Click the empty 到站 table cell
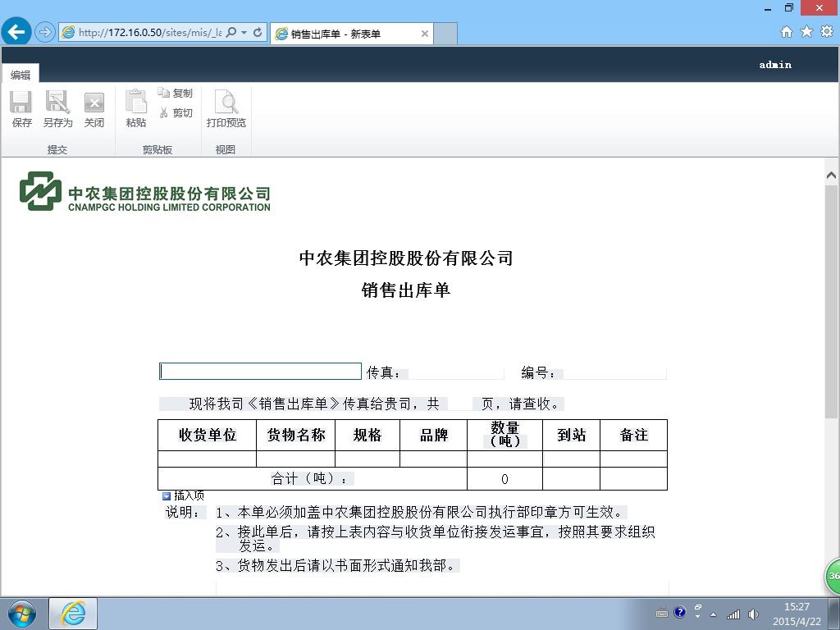 tap(571, 459)
